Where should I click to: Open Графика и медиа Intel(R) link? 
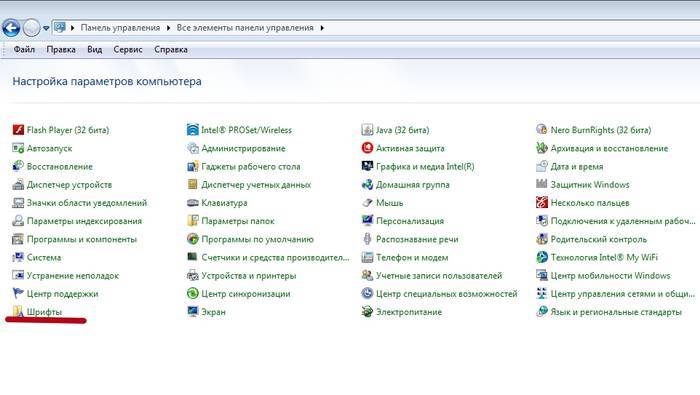[x=425, y=166]
